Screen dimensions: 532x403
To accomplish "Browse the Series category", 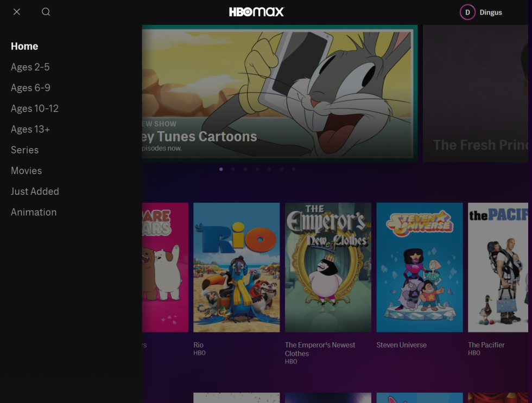I will click(x=24, y=150).
